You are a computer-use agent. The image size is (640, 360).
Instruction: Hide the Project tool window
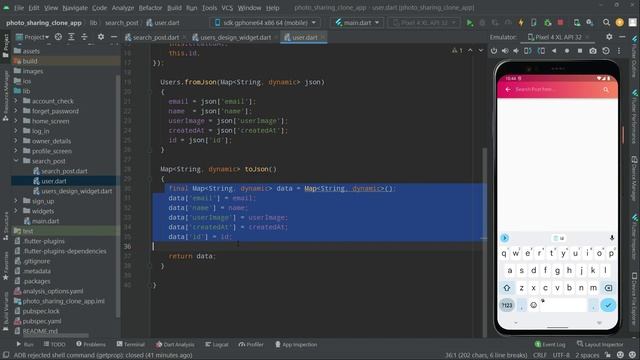(x=114, y=37)
